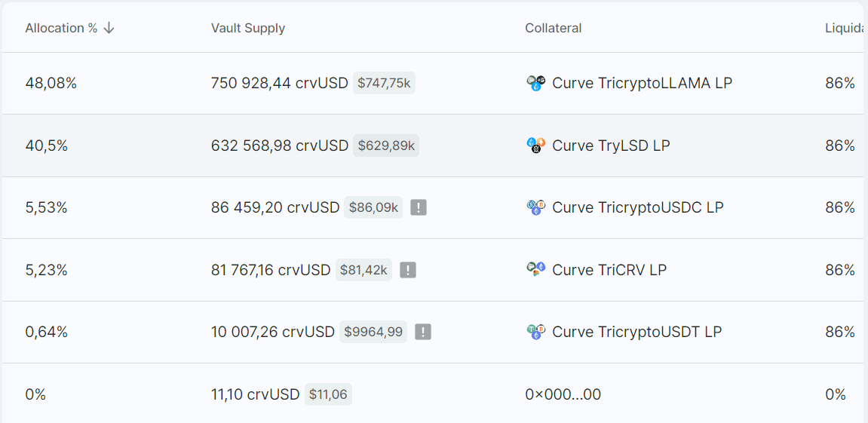Open the Curve TryLSD LP market
The height and width of the screenshot is (423, 868).
(x=611, y=146)
